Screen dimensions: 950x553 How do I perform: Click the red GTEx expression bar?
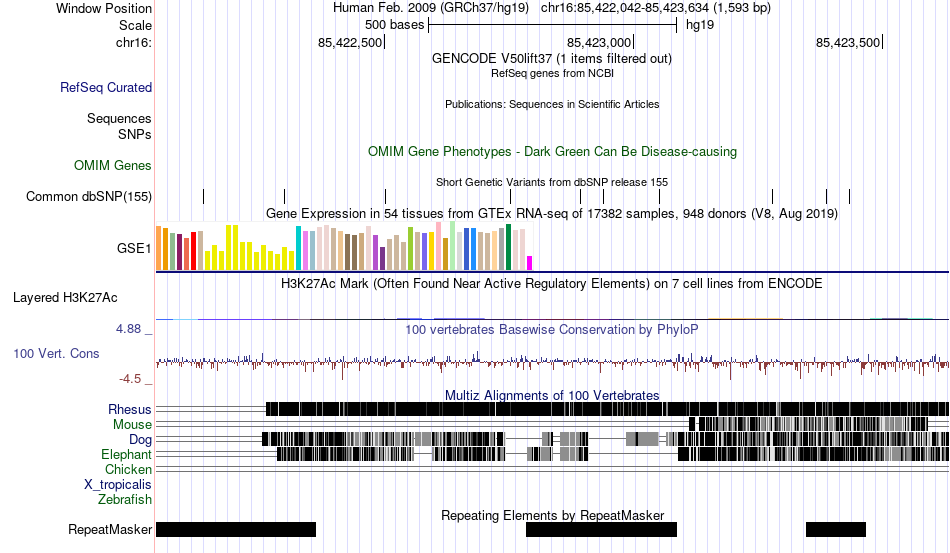point(193,251)
